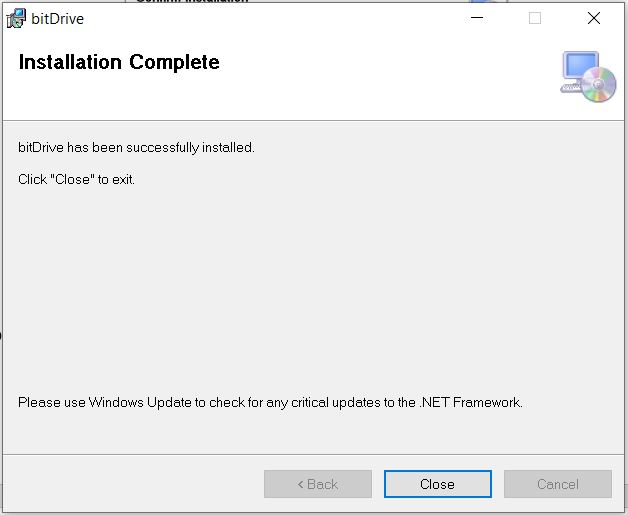Click the 'successfully installed' message text
This screenshot has width=628, height=515.
pyautogui.click(x=136, y=147)
